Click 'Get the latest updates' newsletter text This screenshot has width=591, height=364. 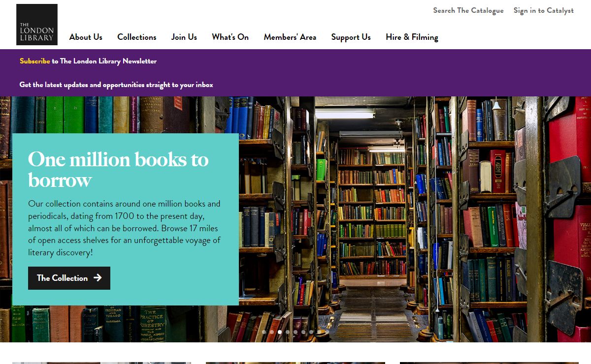pyautogui.click(x=116, y=85)
